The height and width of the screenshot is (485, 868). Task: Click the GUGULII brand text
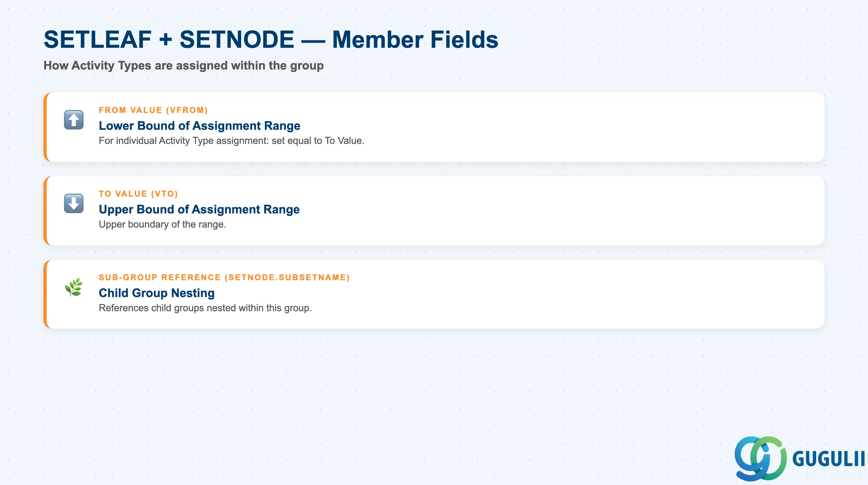(x=829, y=459)
